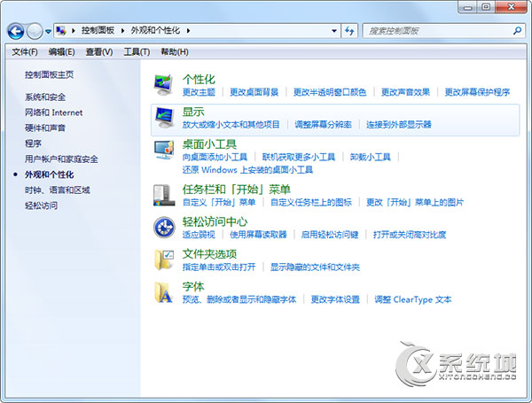Click the Taskbar and Start Menu icon

coord(164,195)
